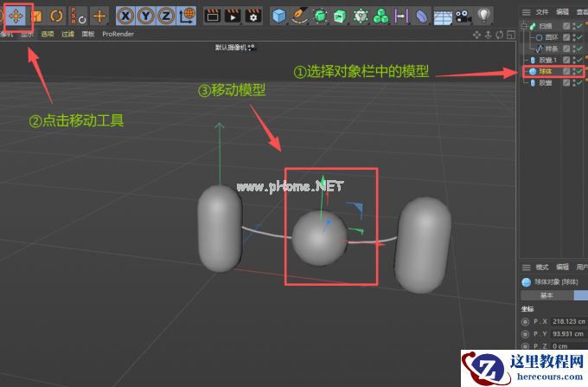This screenshot has width=588, height=387.
Task: Switch to the highlighted blue attribute tab
Action: (x=581, y=295)
